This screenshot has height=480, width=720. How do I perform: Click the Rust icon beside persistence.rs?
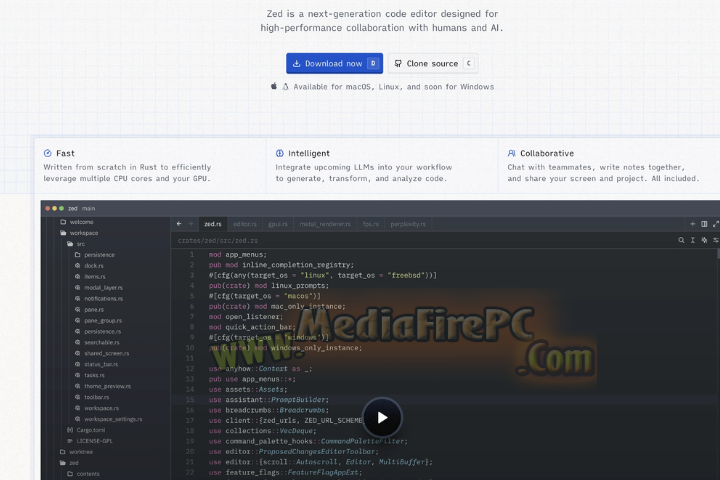(x=78, y=332)
